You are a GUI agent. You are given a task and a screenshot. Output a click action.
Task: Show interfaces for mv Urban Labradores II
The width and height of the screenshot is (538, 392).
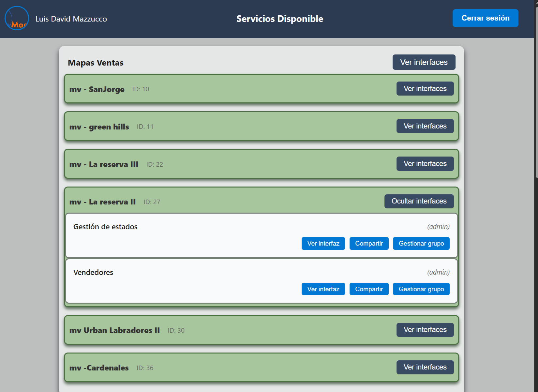[425, 330]
